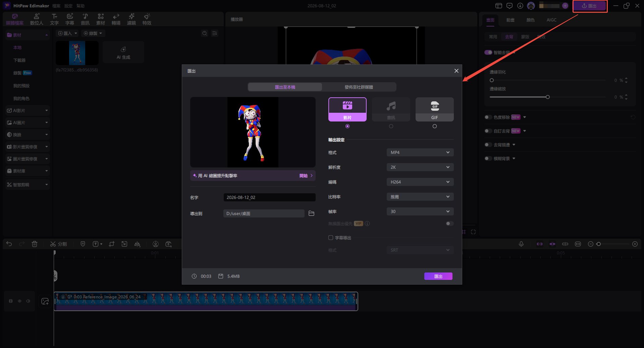This screenshot has width=644, height=348.
Task: Adjust the timeline zoom slider handle
Action: point(598,244)
